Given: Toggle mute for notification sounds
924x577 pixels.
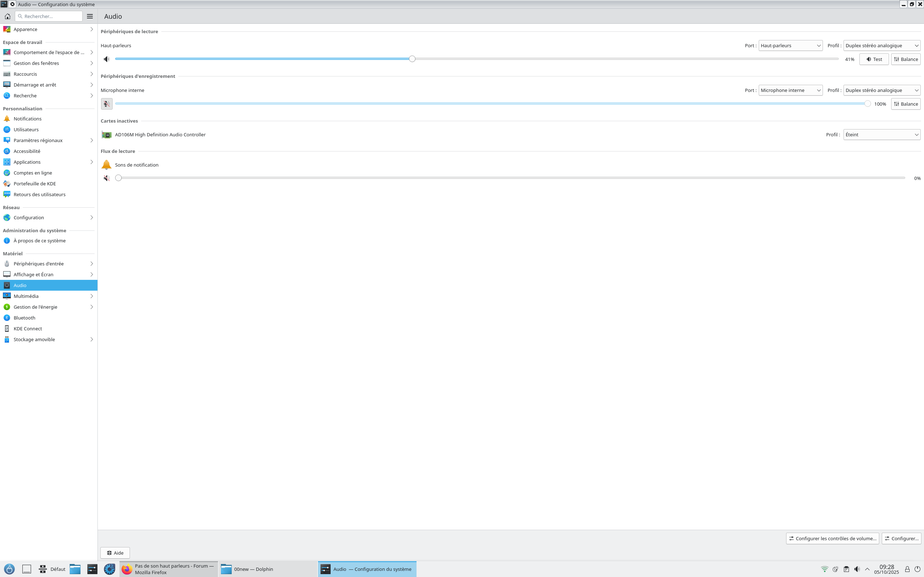Looking at the screenshot, I should [x=106, y=178].
